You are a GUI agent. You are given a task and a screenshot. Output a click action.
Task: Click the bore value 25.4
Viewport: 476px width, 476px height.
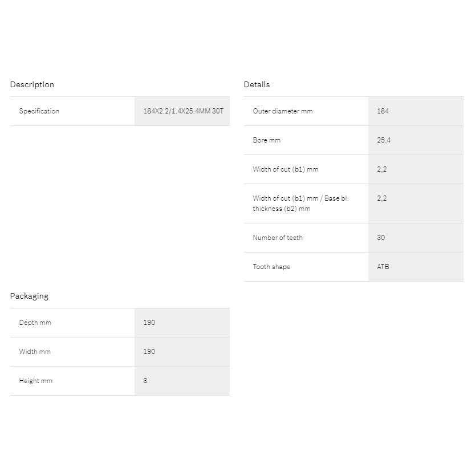(x=384, y=140)
